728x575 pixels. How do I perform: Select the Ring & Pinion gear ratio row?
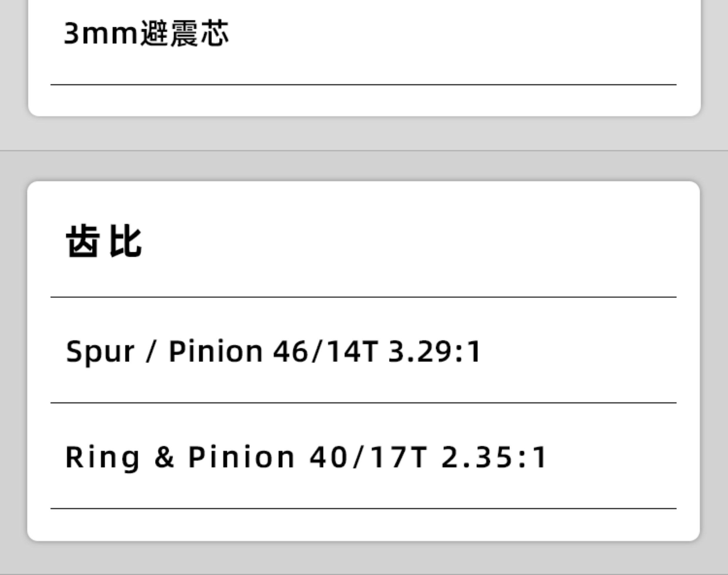pyautogui.click(x=306, y=457)
